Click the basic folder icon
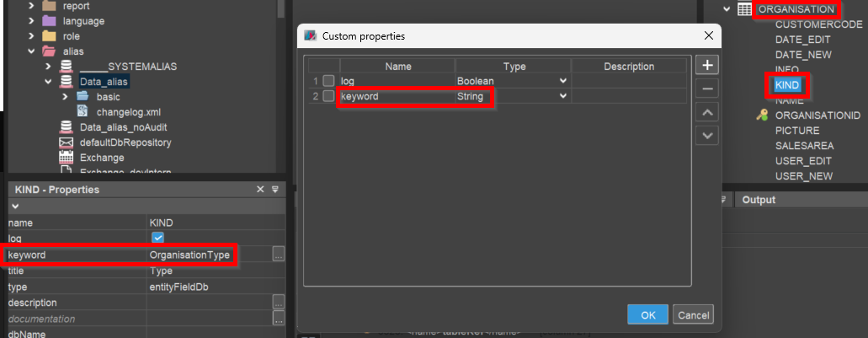 [x=83, y=96]
